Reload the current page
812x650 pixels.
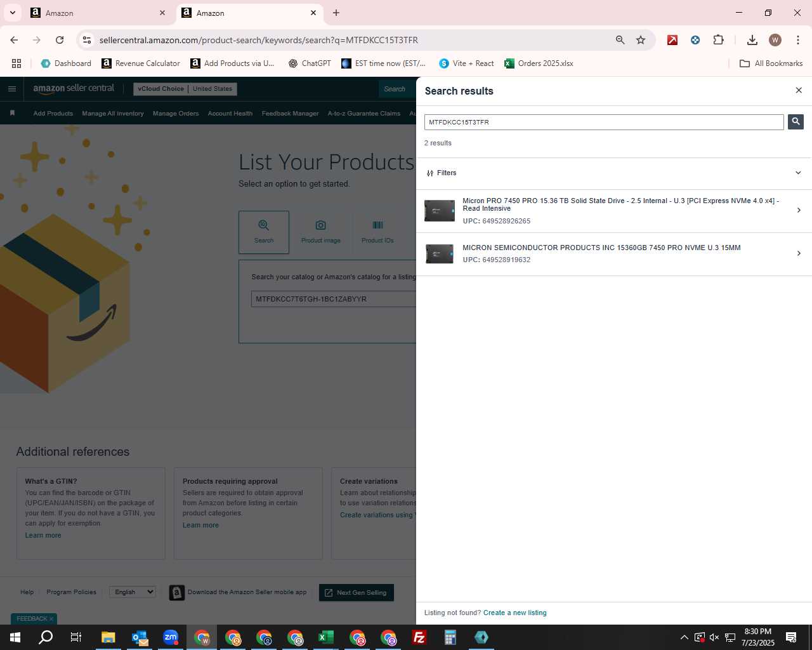coord(60,40)
